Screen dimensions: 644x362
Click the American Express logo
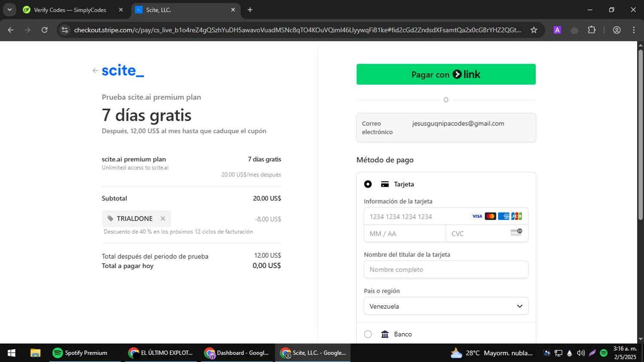click(x=504, y=216)
